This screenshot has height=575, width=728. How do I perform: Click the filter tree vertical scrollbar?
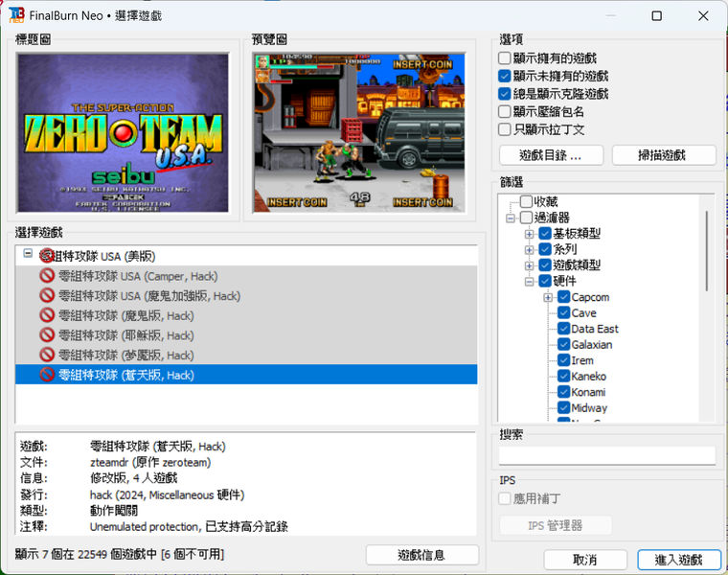click(x=707, y=251)
